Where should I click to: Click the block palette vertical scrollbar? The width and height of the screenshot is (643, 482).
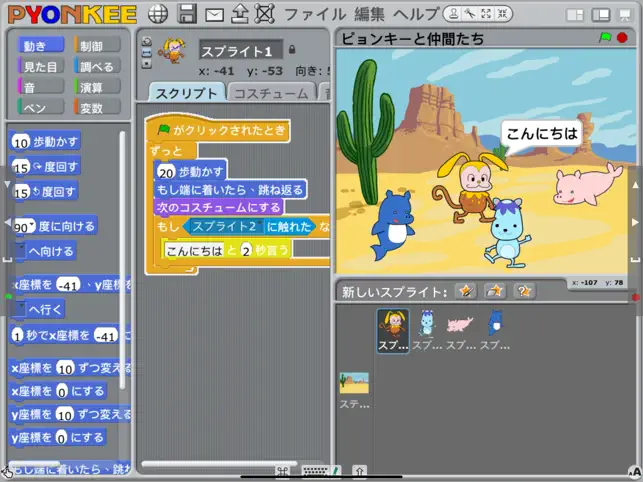click(x=122, y=260)
